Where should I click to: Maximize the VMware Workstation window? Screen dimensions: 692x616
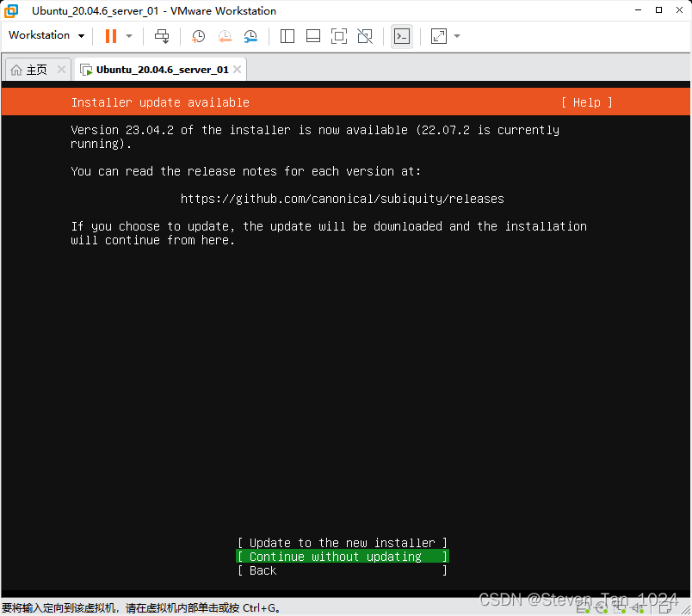coord(659,9)
